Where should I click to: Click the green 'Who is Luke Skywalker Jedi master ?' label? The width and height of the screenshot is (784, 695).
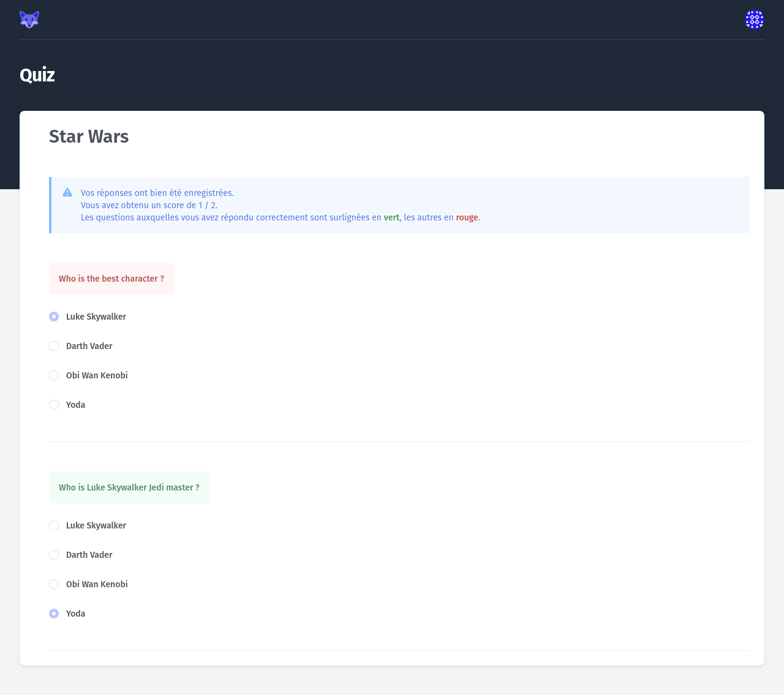(x=129, y=487)
